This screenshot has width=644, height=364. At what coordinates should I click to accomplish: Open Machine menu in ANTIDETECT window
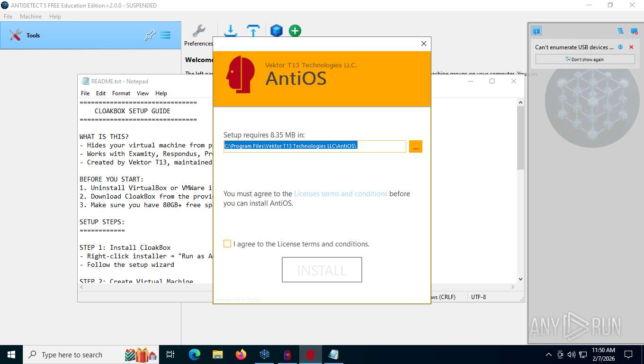pyautogui.click(x=31, y=16)
